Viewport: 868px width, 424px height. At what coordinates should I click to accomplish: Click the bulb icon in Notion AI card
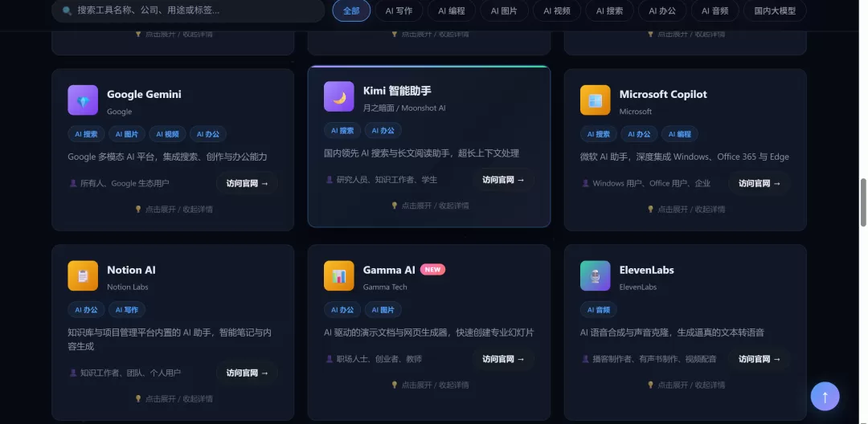point(138,398)
